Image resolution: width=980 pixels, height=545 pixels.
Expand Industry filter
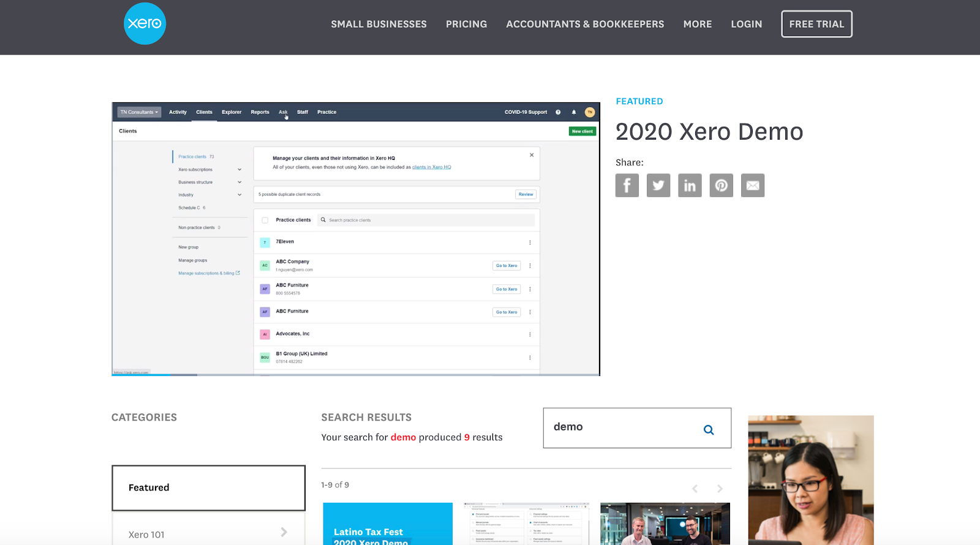(x=239, y=195)
